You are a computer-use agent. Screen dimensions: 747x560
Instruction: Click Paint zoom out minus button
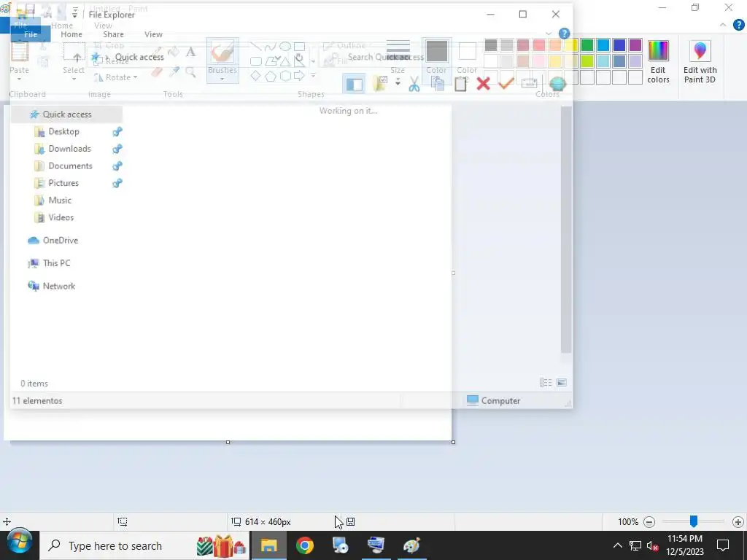(649, 522)
